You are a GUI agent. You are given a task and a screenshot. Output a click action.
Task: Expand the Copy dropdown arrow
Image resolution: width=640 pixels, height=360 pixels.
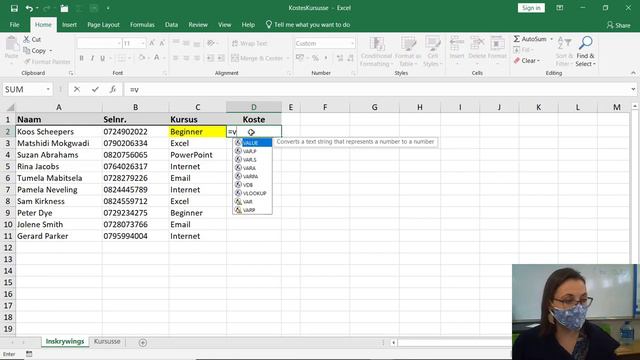(51, 51)
